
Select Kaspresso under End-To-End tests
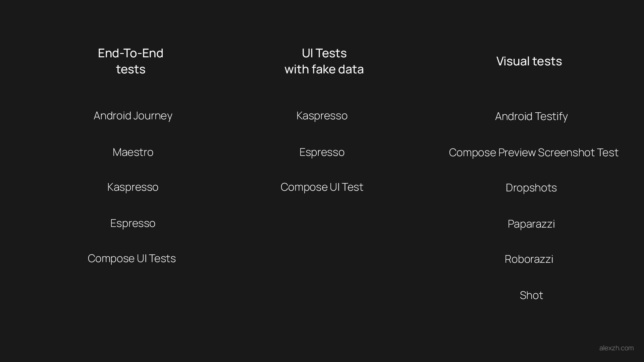click(133, 187)
